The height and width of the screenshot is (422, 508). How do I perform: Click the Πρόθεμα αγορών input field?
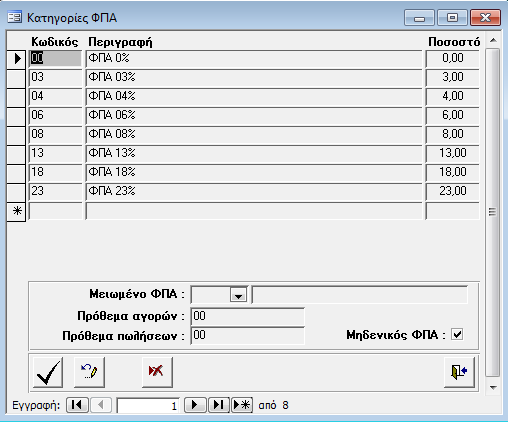[248, 316]
